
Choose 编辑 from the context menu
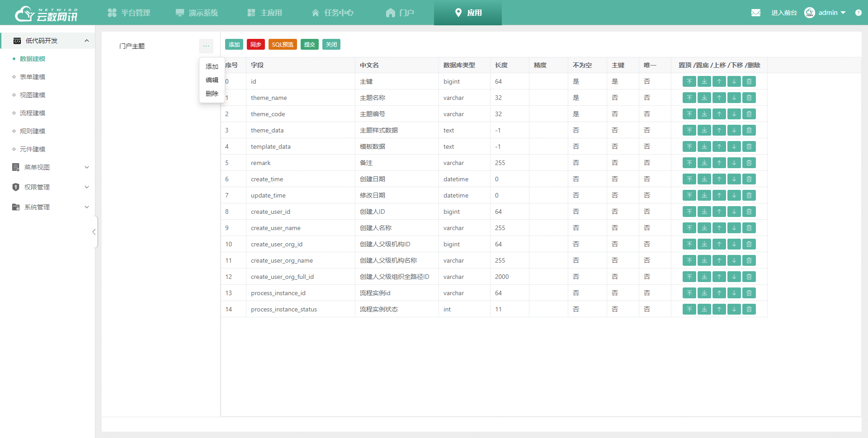(212, 80)
